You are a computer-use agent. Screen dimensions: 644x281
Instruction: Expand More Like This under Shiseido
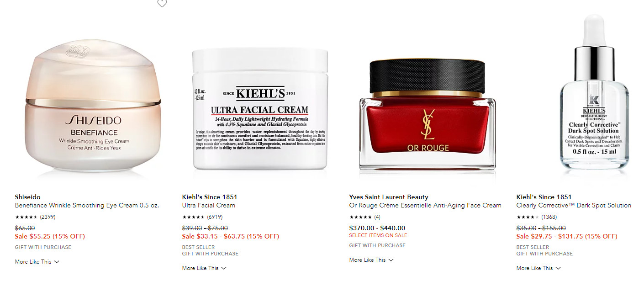point(37,262)
